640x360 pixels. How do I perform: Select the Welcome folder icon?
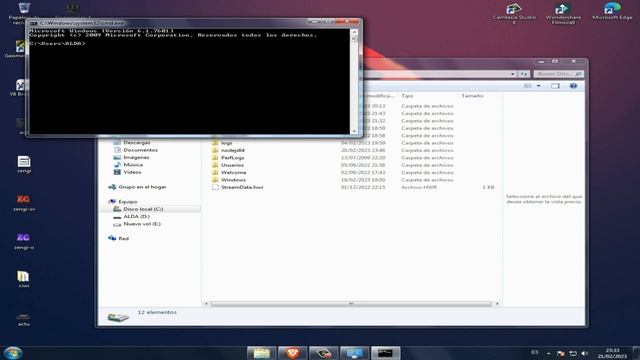pyautogui.click(x=215, y=172)
